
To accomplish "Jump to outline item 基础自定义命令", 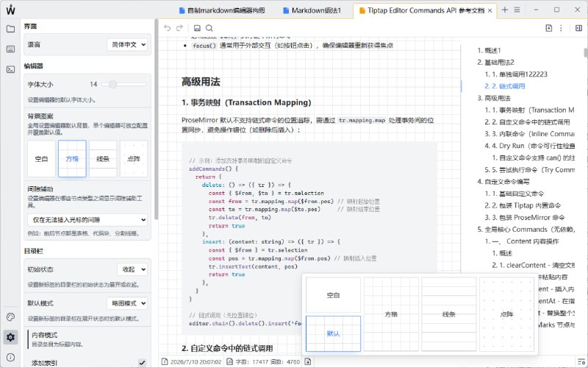I will click(514, 194).
